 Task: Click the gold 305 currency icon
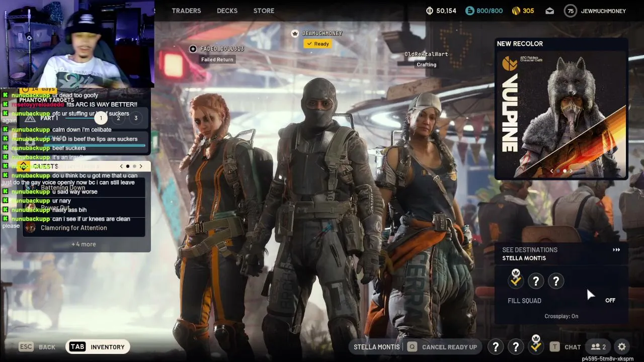click(x=516, y=11)
